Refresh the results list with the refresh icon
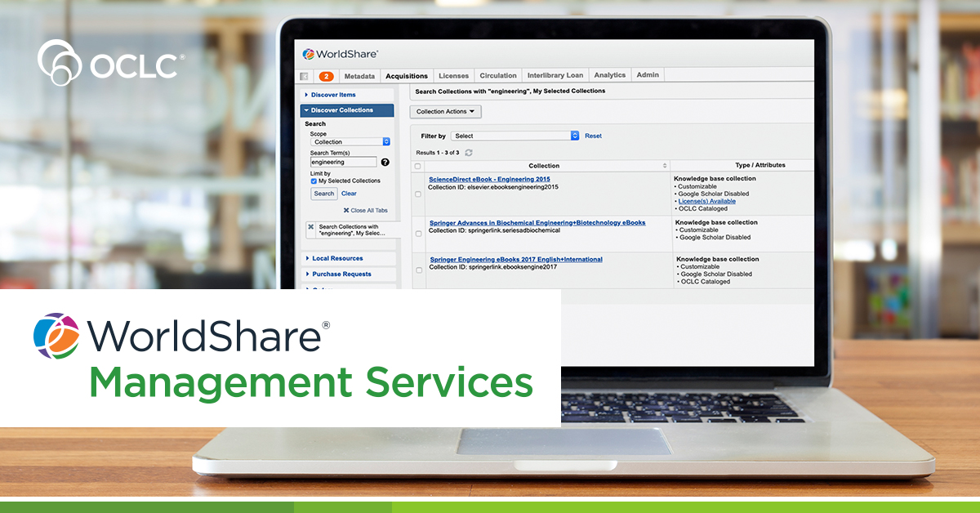The image size is (980, 513). pos(469,152)
